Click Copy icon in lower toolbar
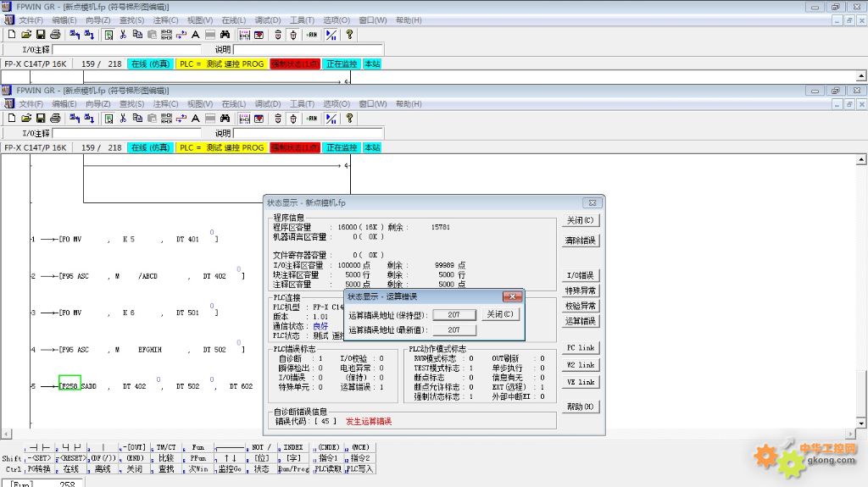 coord(137,118)
